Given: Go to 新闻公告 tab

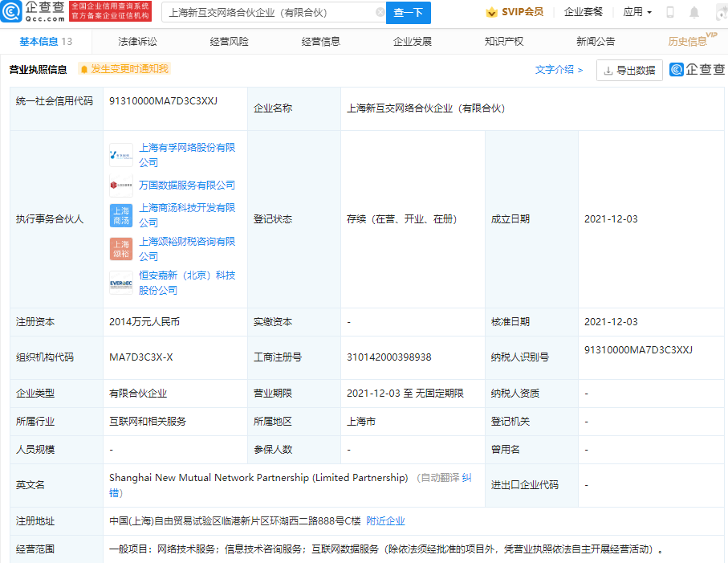Looking at the screenshot, I should (x=596, y=41).
